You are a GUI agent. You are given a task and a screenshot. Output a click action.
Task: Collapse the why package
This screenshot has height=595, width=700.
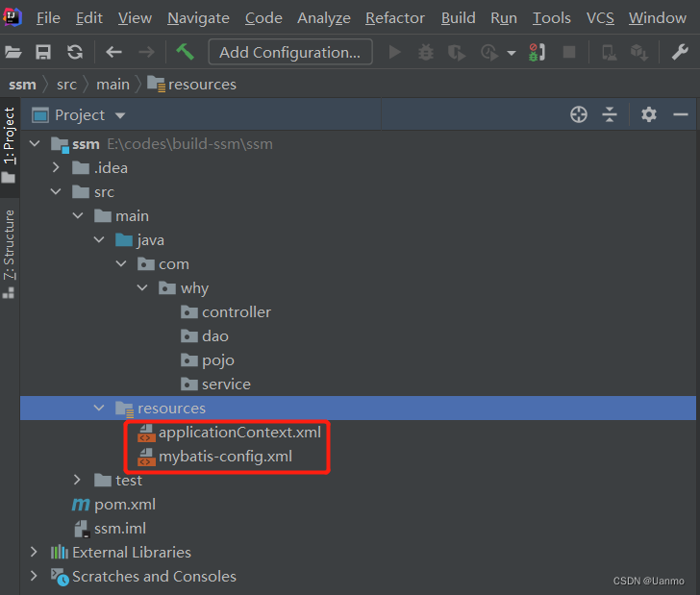pyautogui.click(x=142, y=288)
